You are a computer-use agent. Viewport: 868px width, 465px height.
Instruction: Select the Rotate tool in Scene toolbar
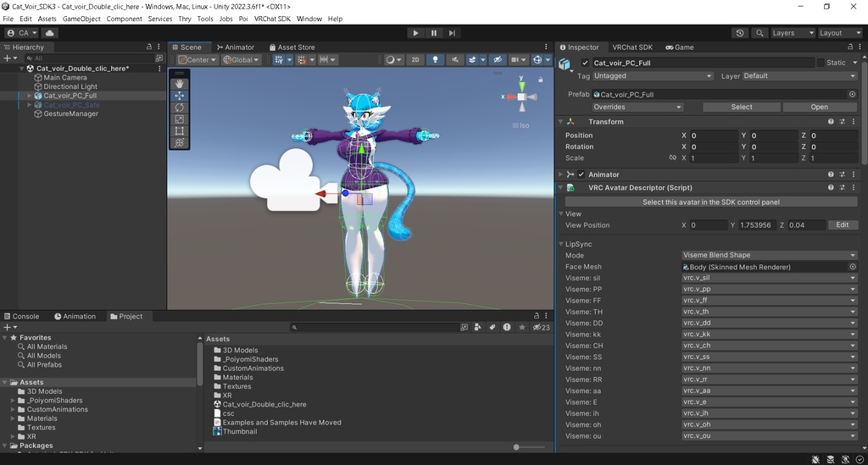coord(180,108)
